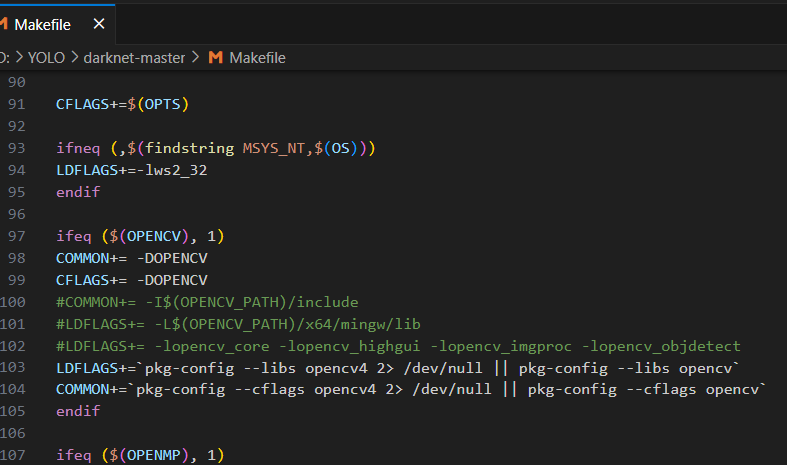Click 'COMMON+= -DOPENCV' on line 98
The width and height of the screenshot is (787, 465).
[x=132, y=258]
